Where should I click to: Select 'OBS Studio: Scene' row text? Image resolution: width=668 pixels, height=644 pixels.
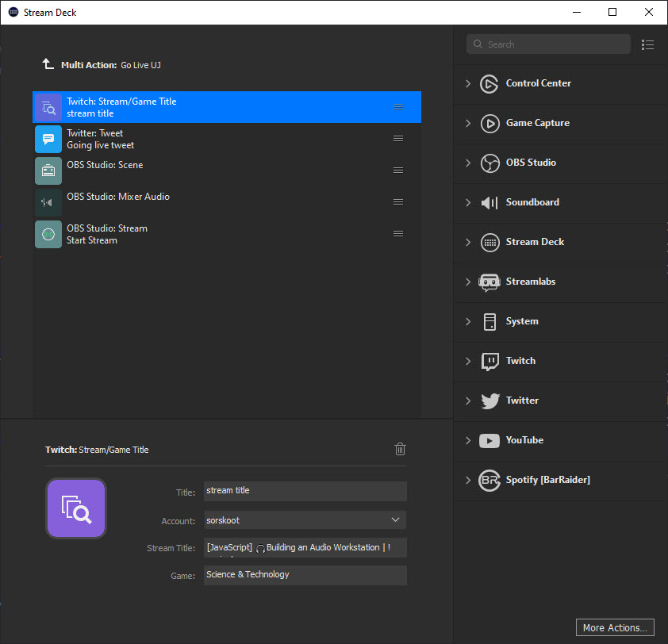(105, 165)
